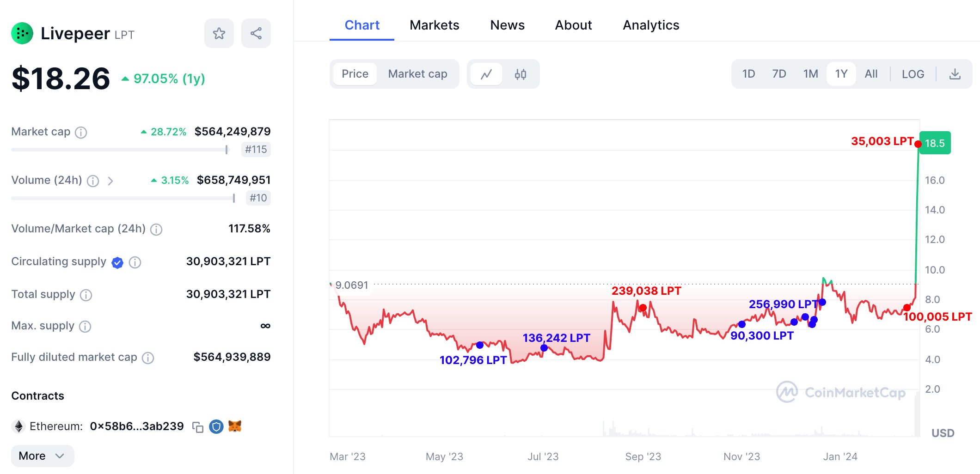The image size is (980, 474).
Task: Click the 9.0691 starting price label
Action: click(352, 285)
